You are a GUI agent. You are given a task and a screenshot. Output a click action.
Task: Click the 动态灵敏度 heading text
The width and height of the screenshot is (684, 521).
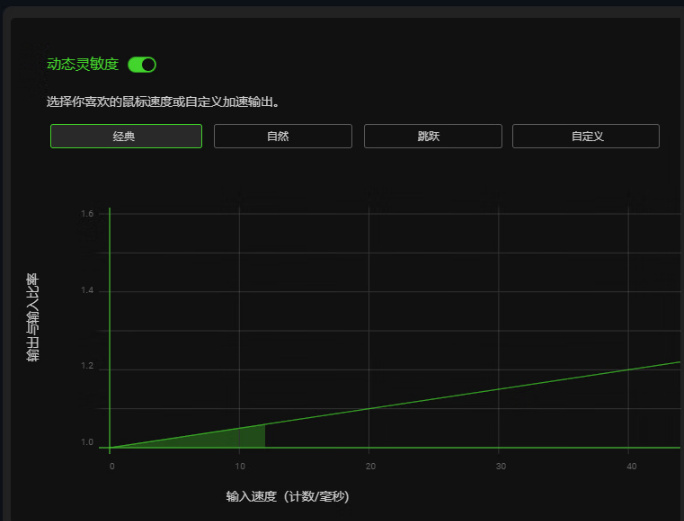83,65
